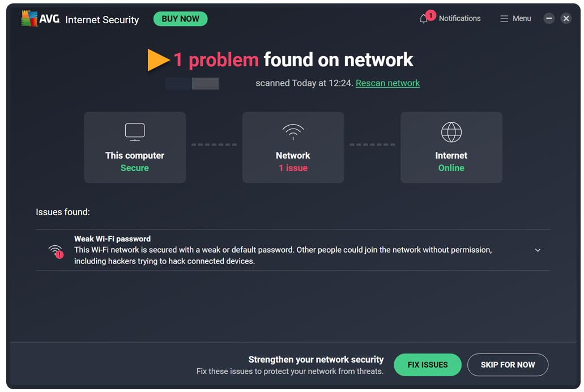Screen dimensions: 584x392
Task: Select the Internet Online card
Action: (x=451, y=147)
